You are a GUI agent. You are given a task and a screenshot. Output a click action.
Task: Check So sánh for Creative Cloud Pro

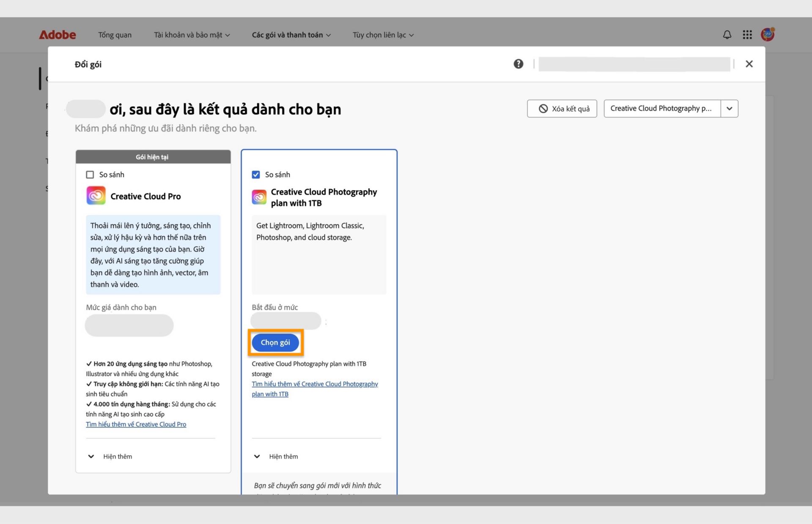click(x=90, y=175)
